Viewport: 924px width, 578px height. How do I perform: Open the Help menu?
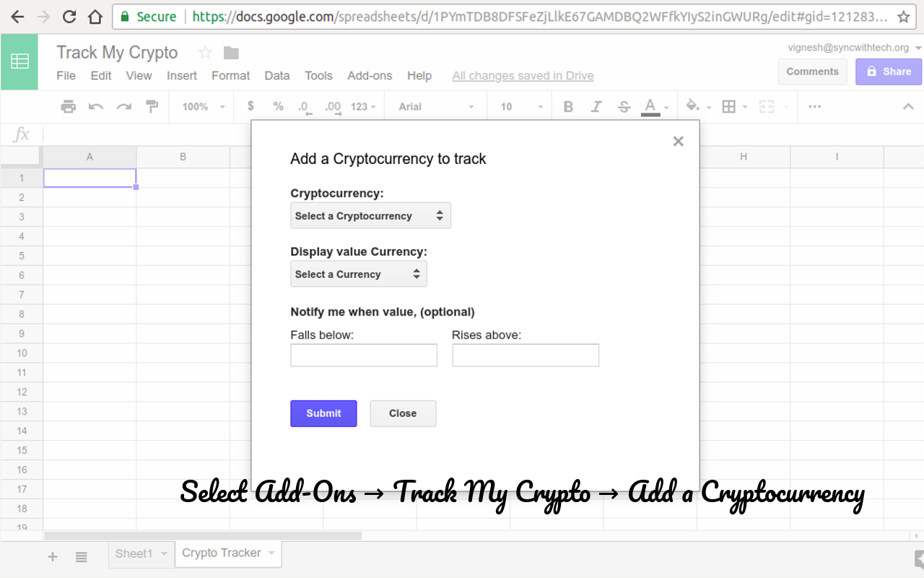(x=419, y=75)
